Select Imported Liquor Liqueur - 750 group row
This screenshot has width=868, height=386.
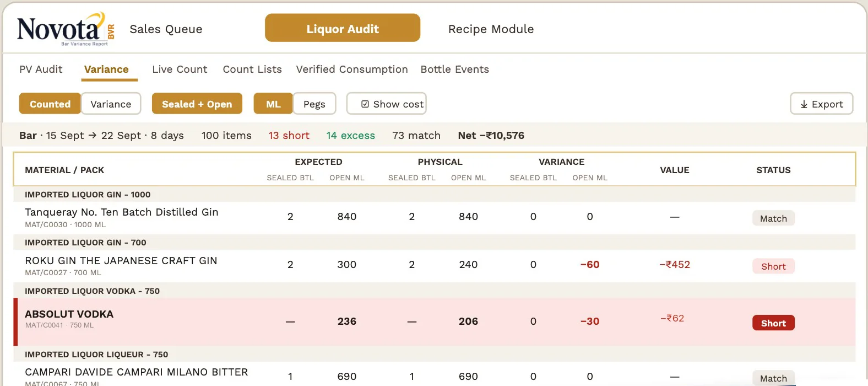[435, 355]
